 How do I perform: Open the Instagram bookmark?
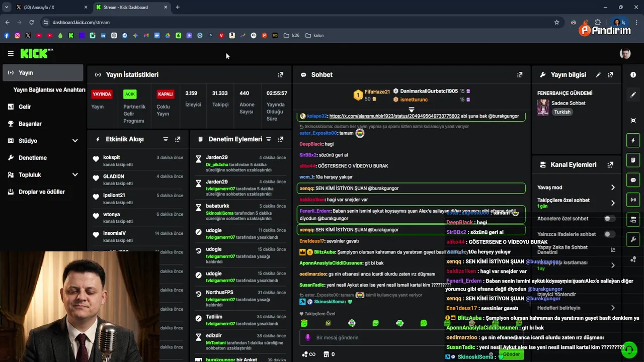click(x=17, y=36)
